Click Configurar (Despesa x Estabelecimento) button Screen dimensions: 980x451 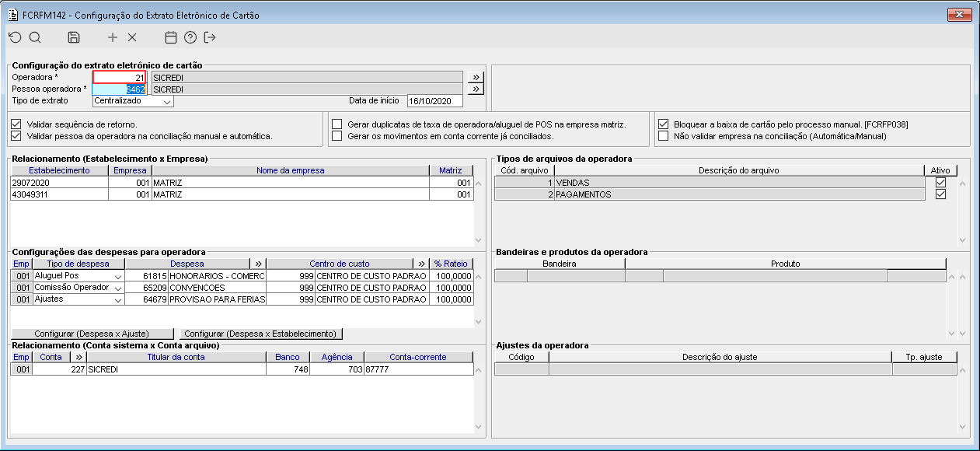click(x=261, y=334)
